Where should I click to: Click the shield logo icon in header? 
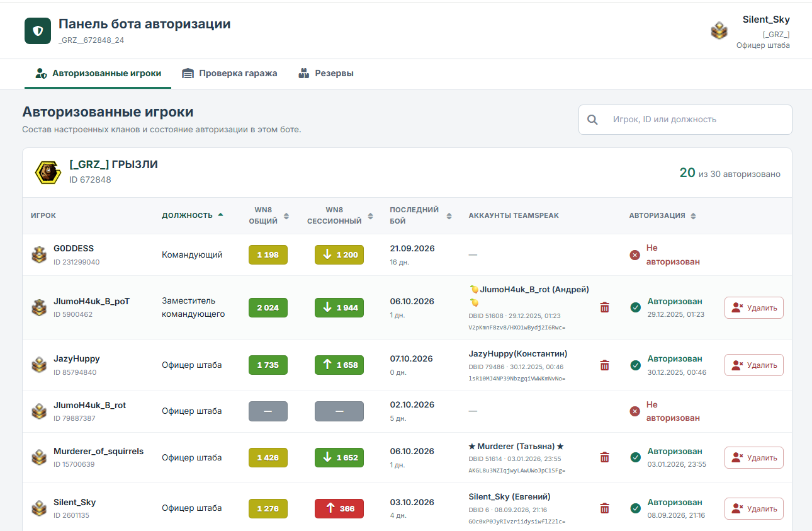point(38,31)
